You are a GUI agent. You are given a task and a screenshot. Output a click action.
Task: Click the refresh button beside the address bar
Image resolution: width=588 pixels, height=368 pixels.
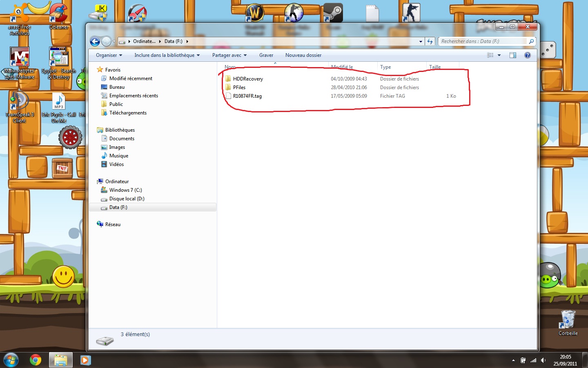pyautogui.click(x=430, y=41)
